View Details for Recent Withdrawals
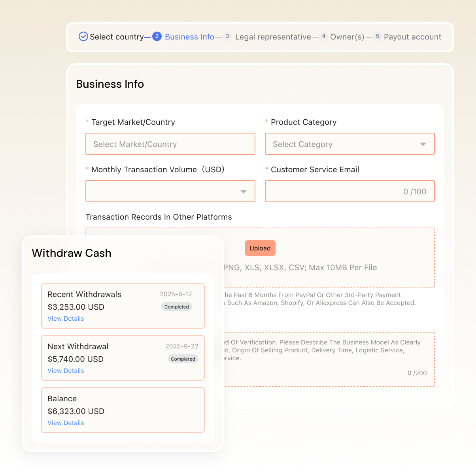The height and width of the screenshot is (474, 476). [x=66, y=318]
